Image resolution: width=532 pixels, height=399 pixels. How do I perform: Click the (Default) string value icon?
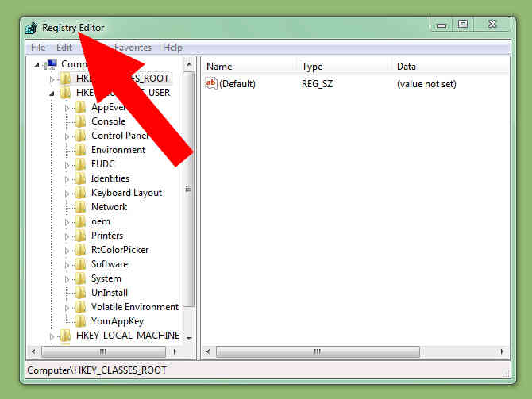[x=211, y=83]
